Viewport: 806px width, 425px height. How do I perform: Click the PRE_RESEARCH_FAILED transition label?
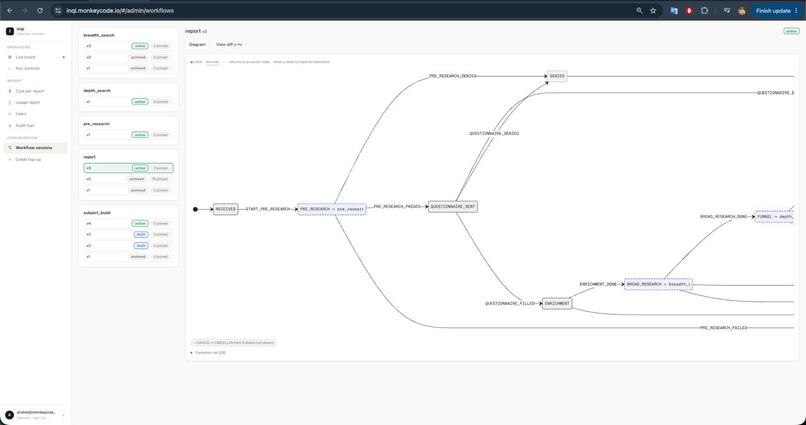(723, 327)
